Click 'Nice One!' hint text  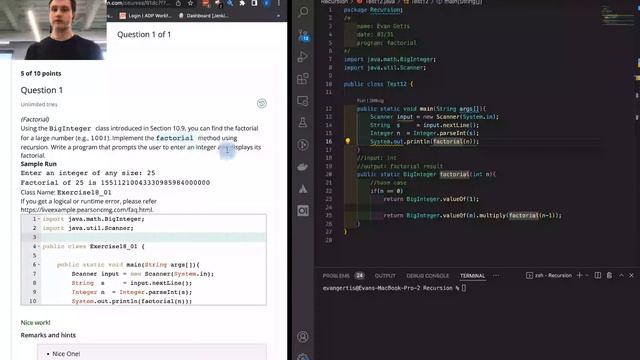tap(66, 354)
